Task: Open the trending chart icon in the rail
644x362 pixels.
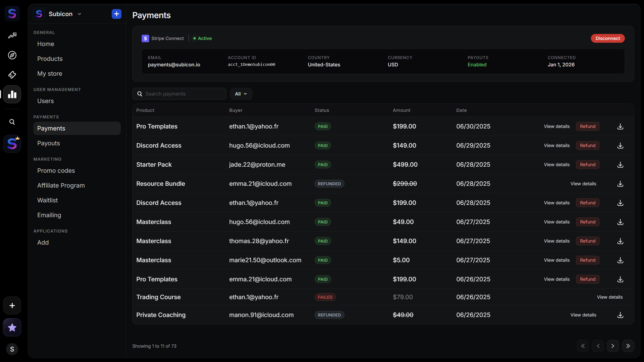Action: (x=12, y=35)
